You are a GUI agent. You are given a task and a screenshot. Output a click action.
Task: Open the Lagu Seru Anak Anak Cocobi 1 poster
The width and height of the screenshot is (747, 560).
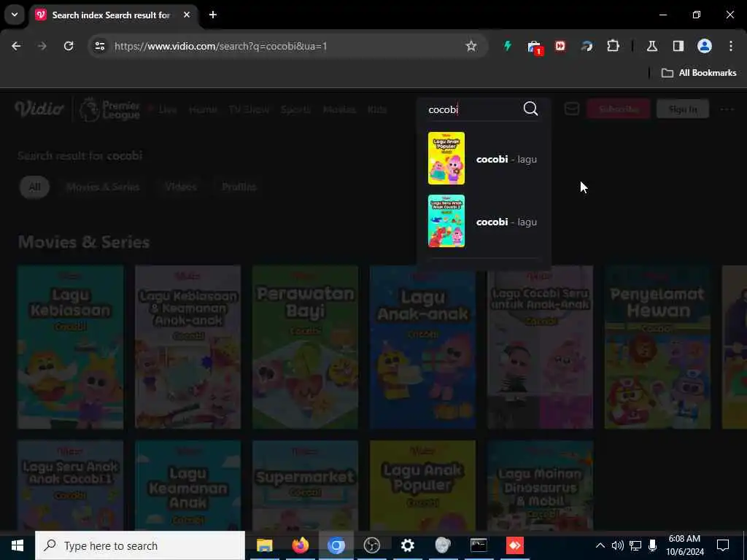[x=71, y=485]
